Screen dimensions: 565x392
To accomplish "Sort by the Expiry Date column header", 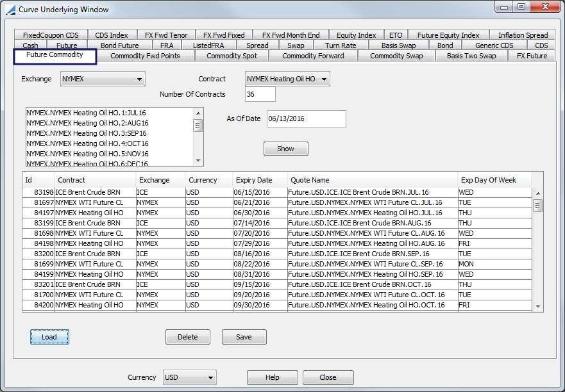I will click(260, 180).
